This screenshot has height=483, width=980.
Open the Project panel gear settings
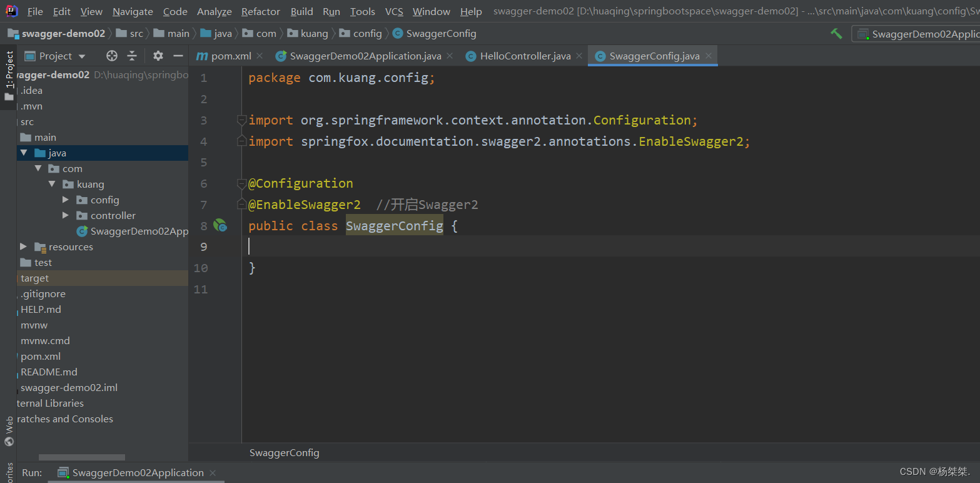158,56
